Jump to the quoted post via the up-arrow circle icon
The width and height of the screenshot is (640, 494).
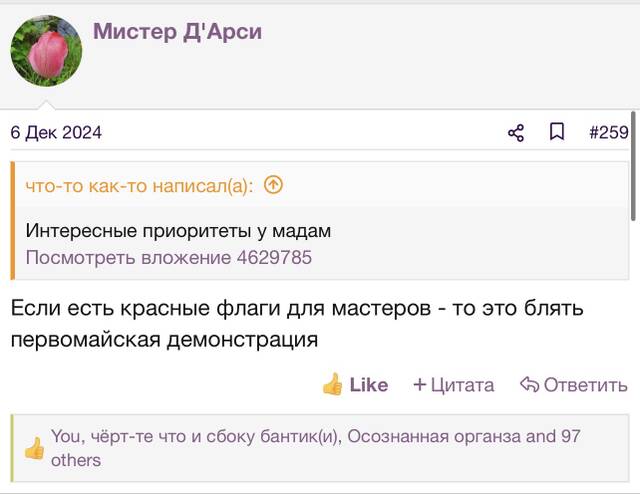pyautogui.click(x=273, y=185)
